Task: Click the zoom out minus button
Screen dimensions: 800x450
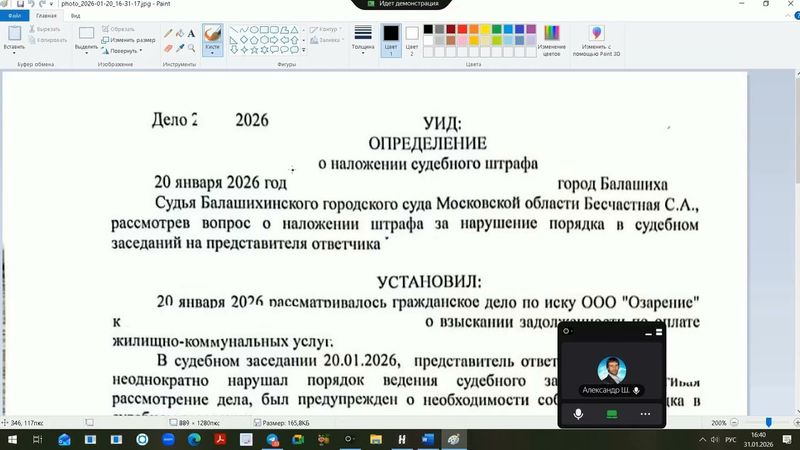Action: click(x=734, y=422)
